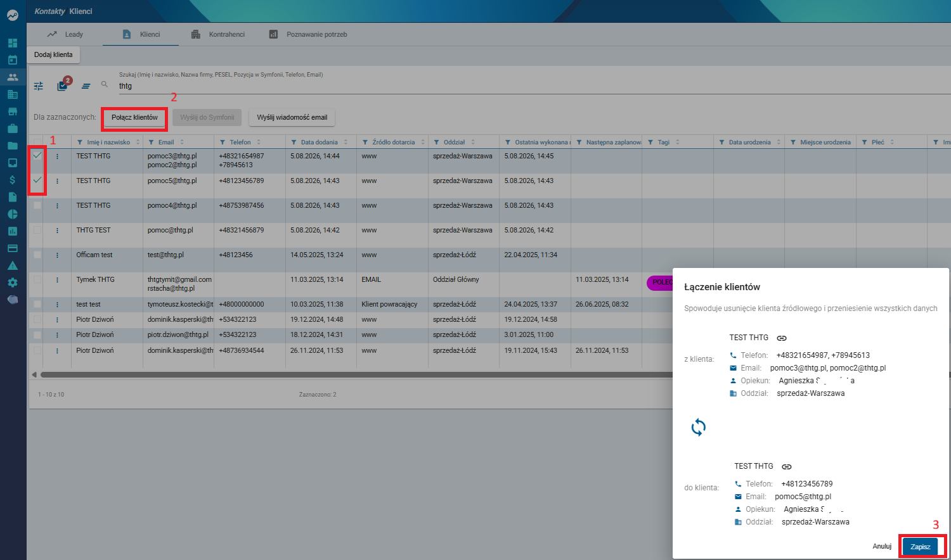951x560 pixels.
Task: Open the warning triangle icon in sidebar
Action: [12, 265]
